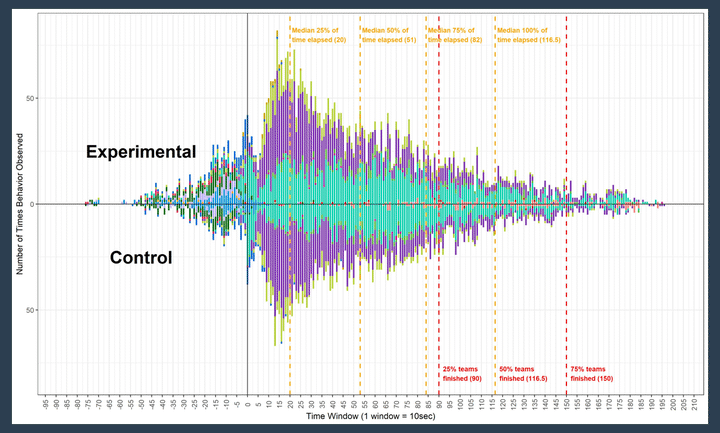720x433 pixels.
Task: Click '25% teams finished (90)' red label
Action: [462, 374]
